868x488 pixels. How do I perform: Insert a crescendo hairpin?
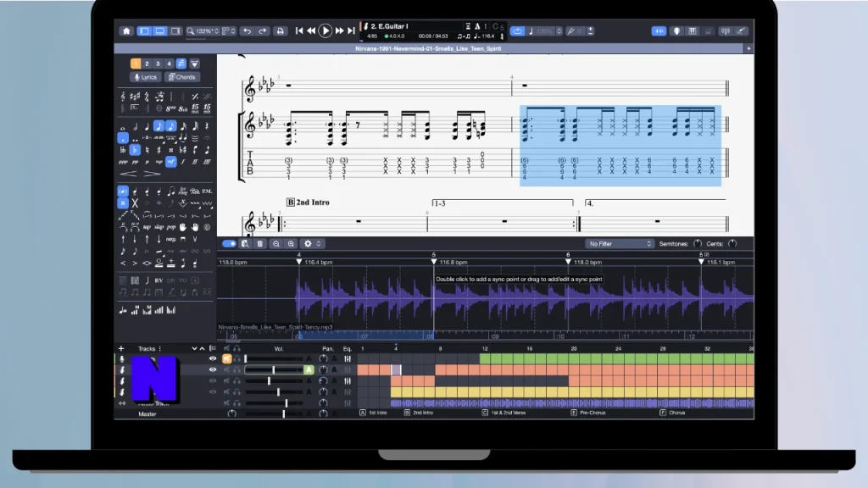click(129, 174)
